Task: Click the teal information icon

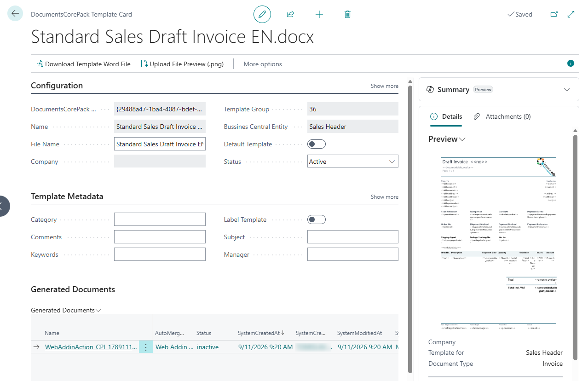Action: pos(571,63)
